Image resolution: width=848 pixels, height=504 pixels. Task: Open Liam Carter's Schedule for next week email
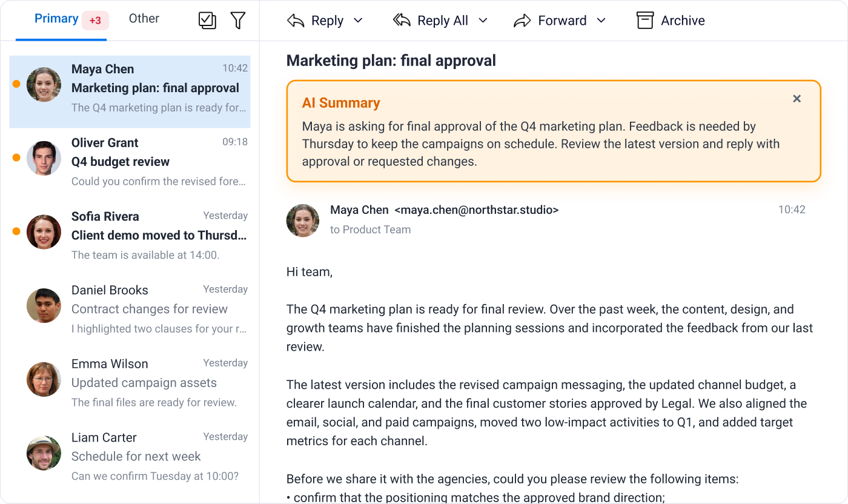pyautogui.click(x=130, y=456)
